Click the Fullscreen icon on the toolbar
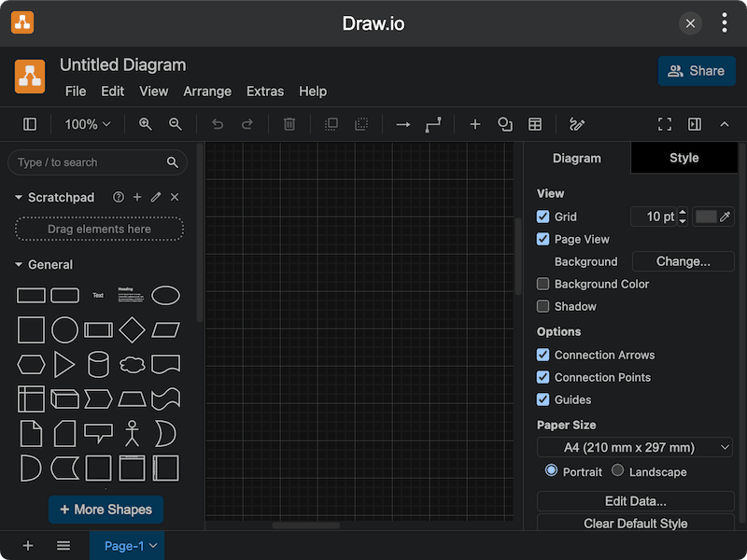 [664, 123]
